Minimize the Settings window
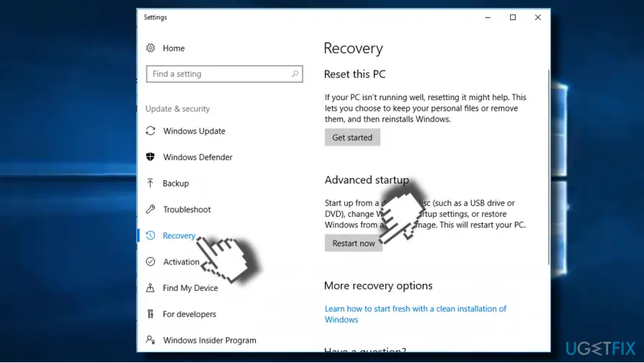This screenshot has width=644, height=363. click(x=488, y=17)
